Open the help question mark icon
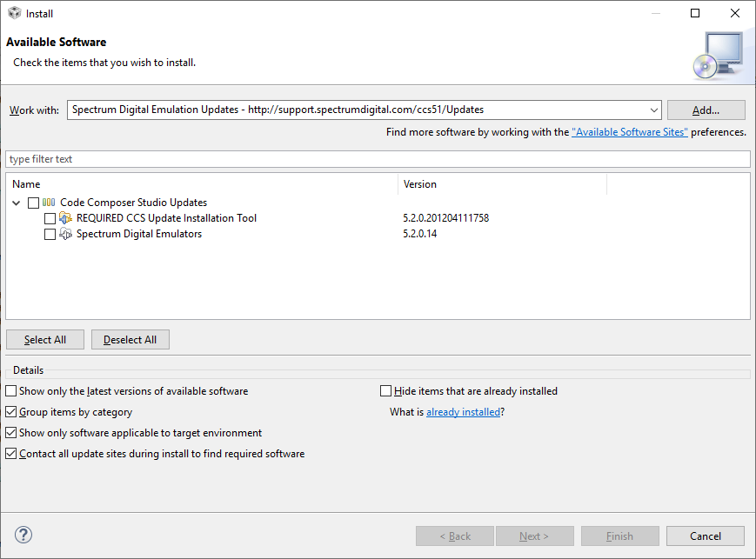Viewport: 756px width, 559px height. 23,535
